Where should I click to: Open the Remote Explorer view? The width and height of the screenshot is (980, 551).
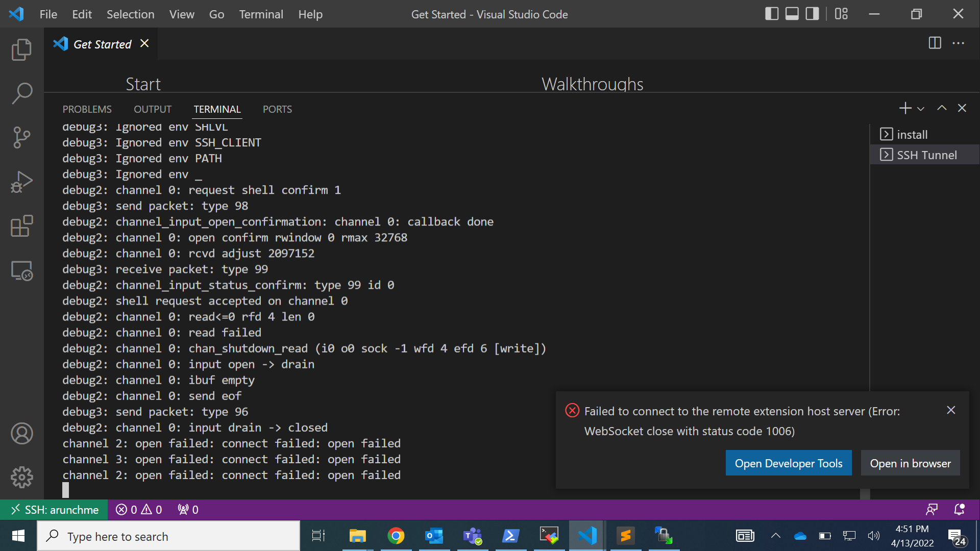pos(21,271)
